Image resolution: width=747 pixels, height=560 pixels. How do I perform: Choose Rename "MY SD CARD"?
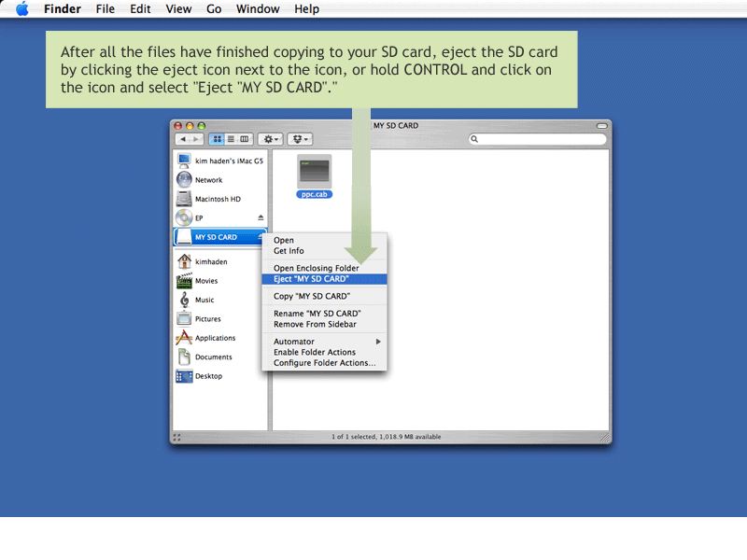point(324,314)
